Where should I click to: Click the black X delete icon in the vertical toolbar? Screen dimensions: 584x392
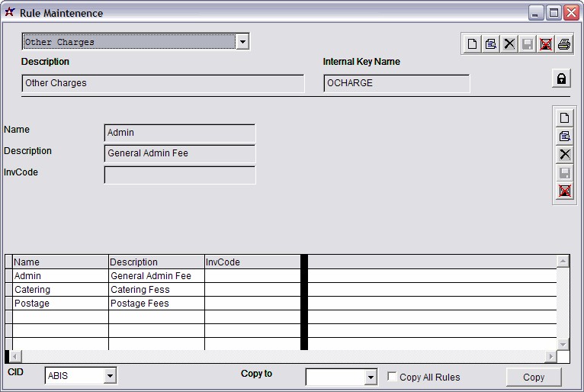pyautogui.click(x=564, y=155)
